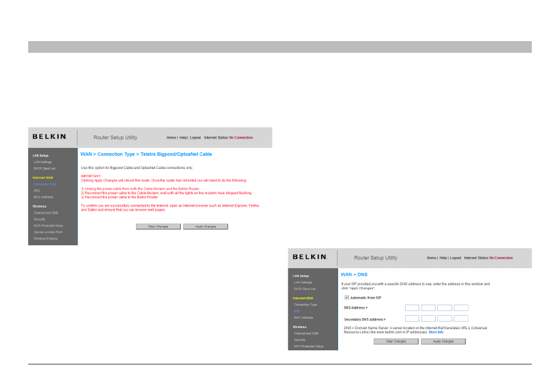This screenshot has height=392, width=560.
Task: Open Wi-Fi Protected Setup in the Connection Type window sidebar
Action: point(49,225)
